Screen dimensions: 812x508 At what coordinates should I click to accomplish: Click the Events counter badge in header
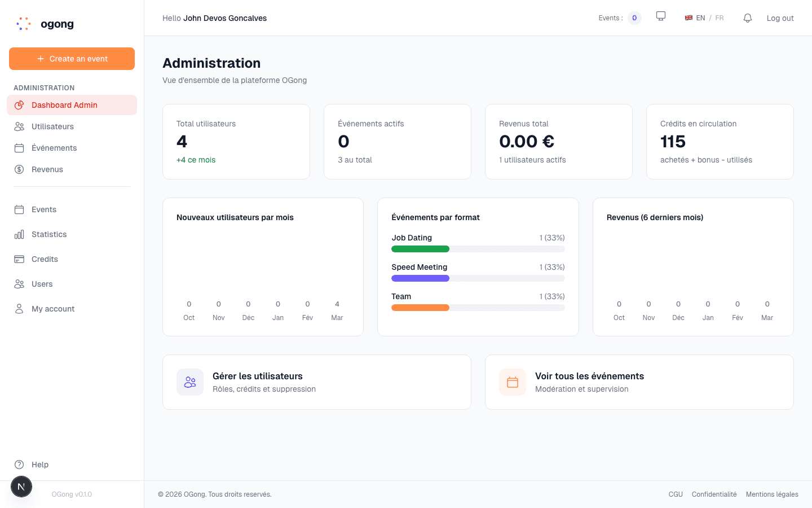point(634,18)
